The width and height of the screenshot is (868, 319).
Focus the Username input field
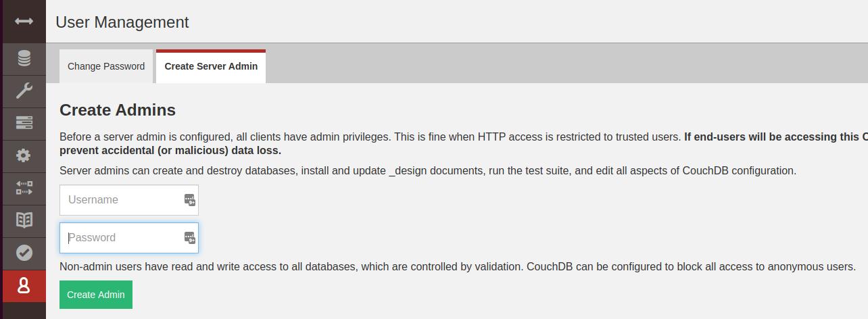129,200
